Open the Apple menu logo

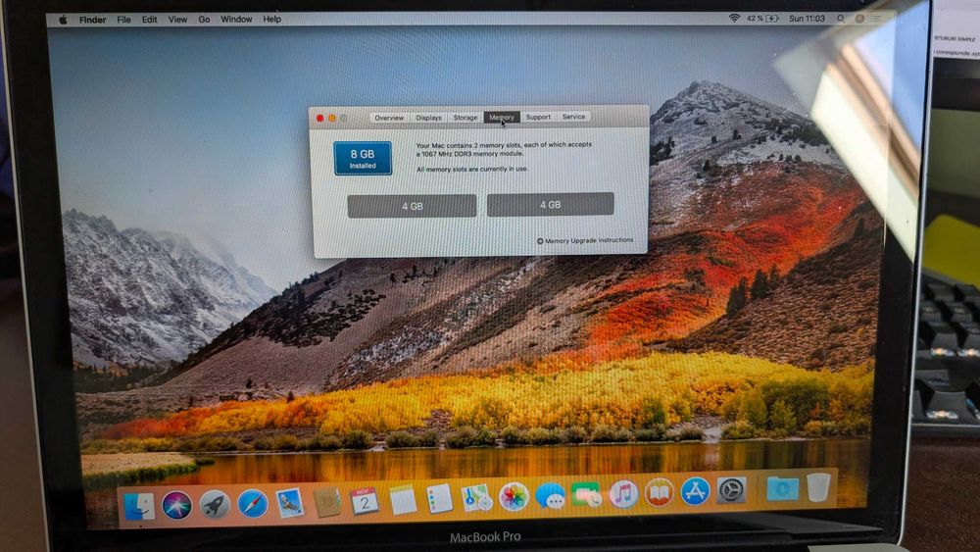pyautogui.click(x=63, y=20)
